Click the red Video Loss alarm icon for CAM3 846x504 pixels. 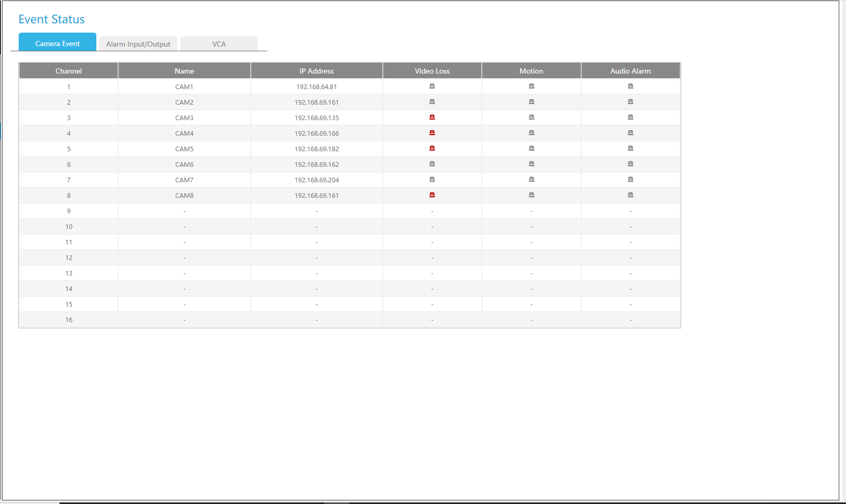click(x=432, y=118)
